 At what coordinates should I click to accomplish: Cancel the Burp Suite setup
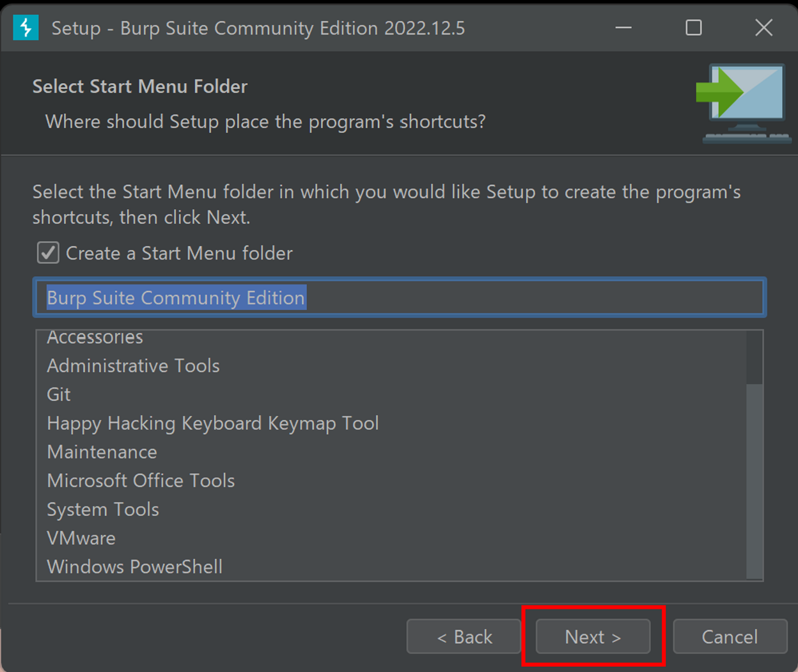pos(730,636)
